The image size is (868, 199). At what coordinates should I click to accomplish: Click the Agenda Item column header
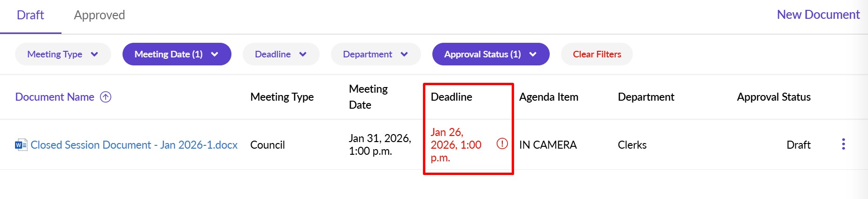(x=548, y=97)
